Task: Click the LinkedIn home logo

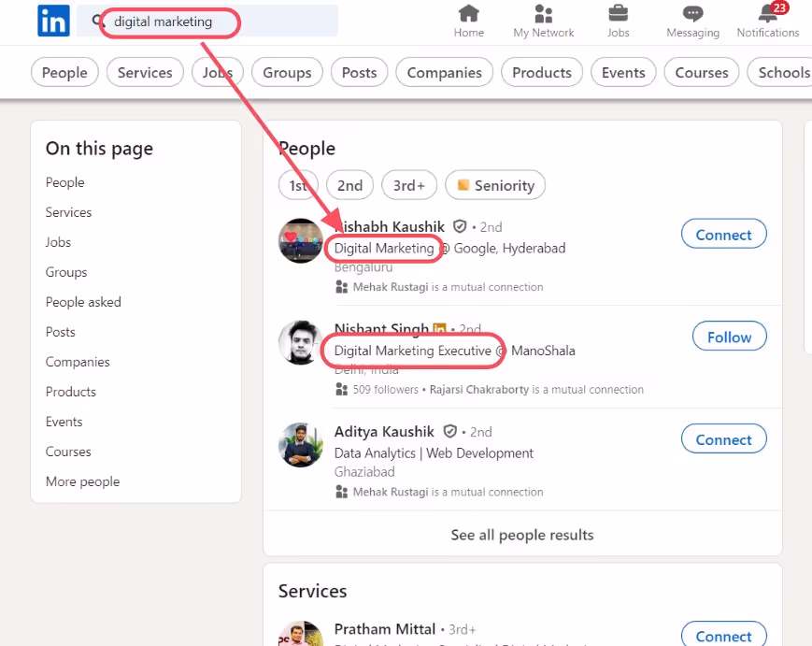Action: (53, 21)
